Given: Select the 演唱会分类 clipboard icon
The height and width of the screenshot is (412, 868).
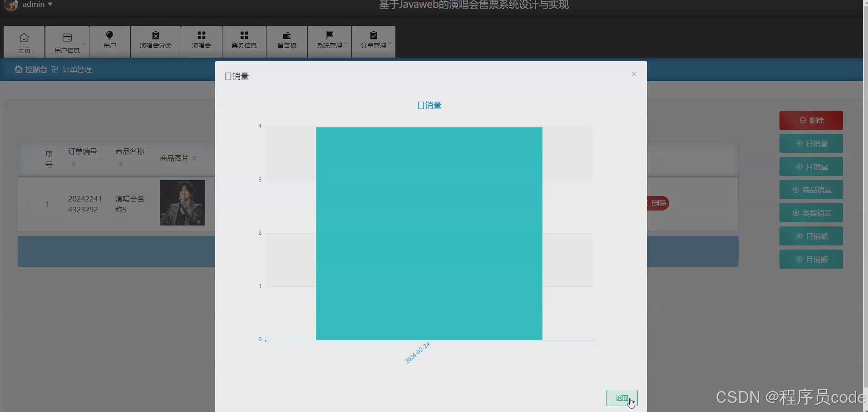Looking at the screenshot, I should (x=156, y=35).
